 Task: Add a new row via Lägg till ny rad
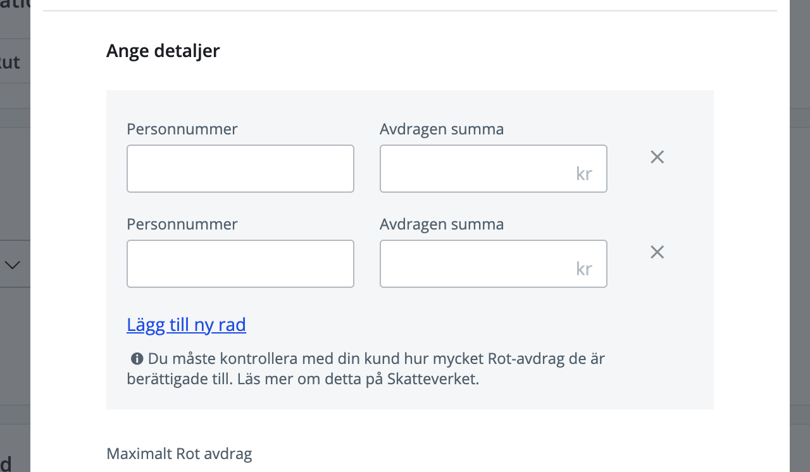186,325
